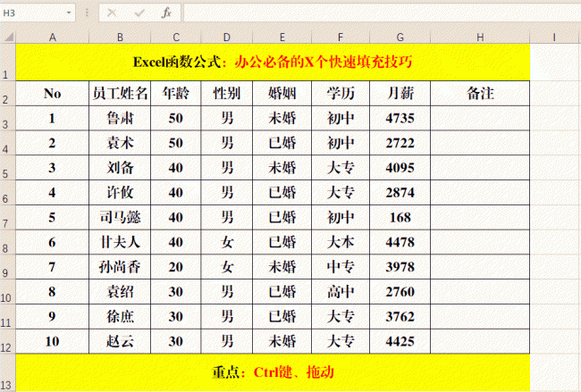The image size is (581, 392).
Task: Click salary cell 3762
Action: tap(400, 316)
